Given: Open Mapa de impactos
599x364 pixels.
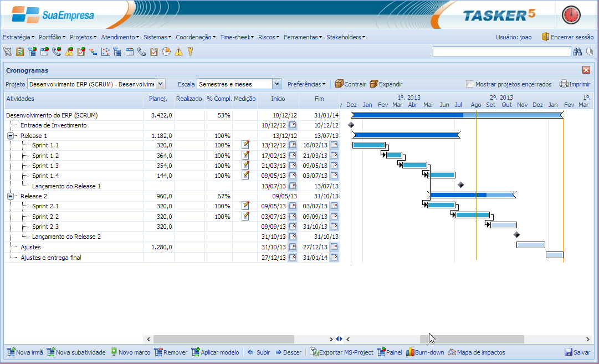Looking at the screenshot, I should pos(477,352).
